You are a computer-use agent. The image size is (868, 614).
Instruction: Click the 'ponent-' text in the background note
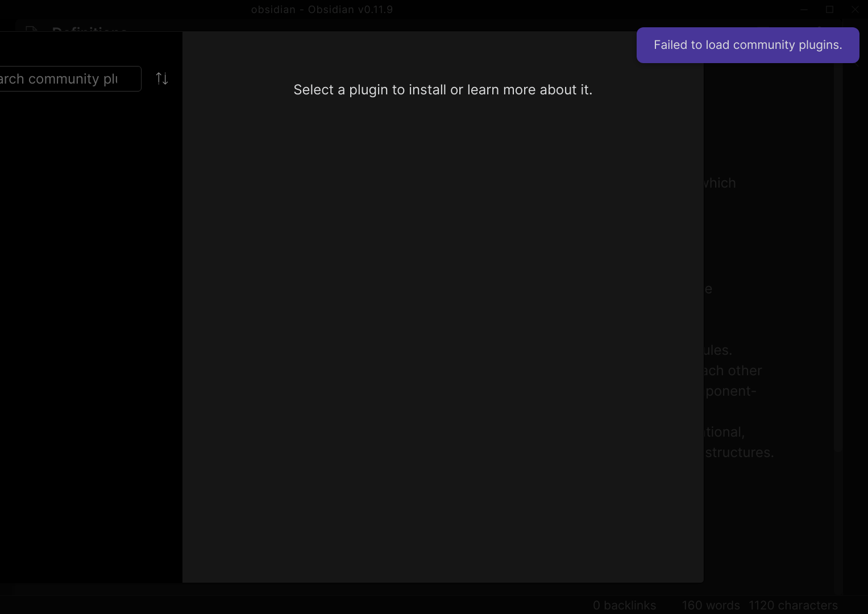pos(730,391)
